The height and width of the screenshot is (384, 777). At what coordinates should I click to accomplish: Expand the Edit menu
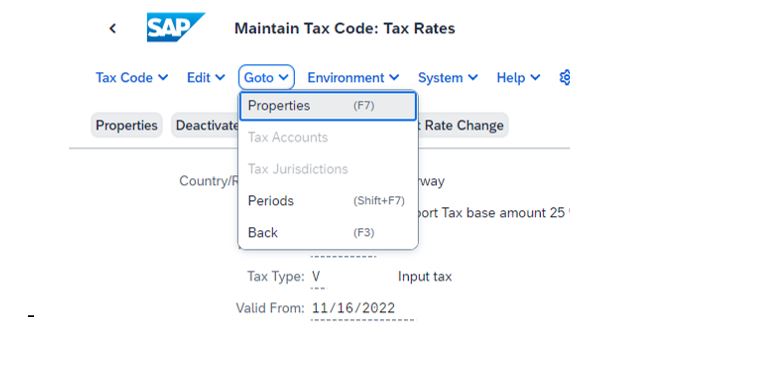(206, 78)
